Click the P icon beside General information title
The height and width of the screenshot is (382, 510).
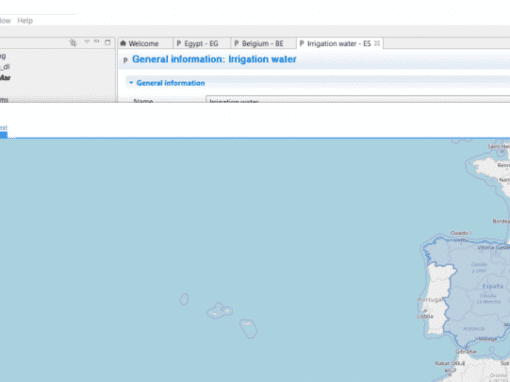[x=125, y=60]
